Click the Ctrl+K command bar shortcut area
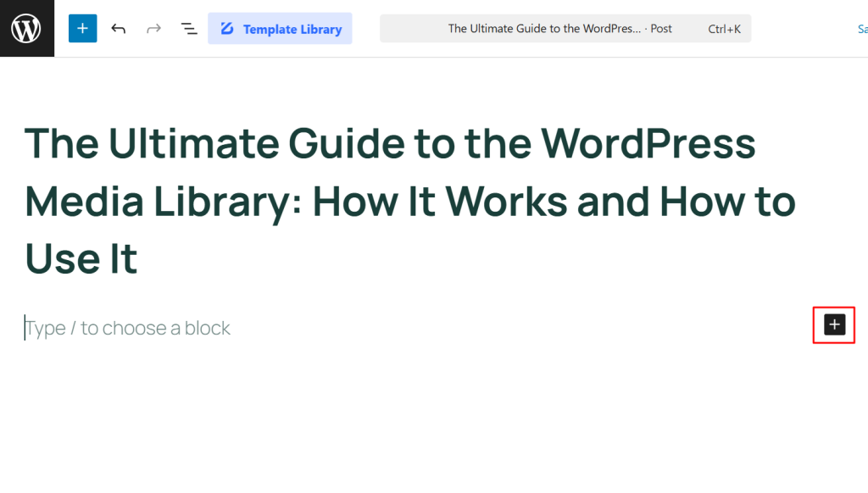Screen dimensions: 868x493 click(725, 28)
